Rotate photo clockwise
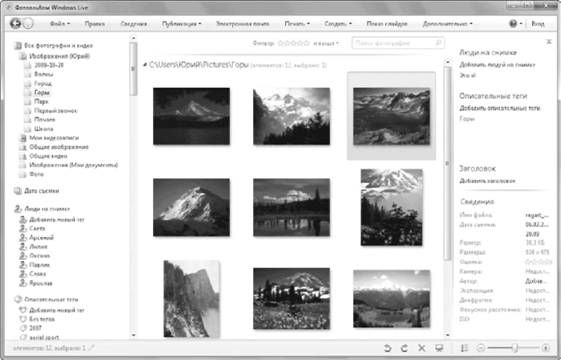 coord(404,348)
